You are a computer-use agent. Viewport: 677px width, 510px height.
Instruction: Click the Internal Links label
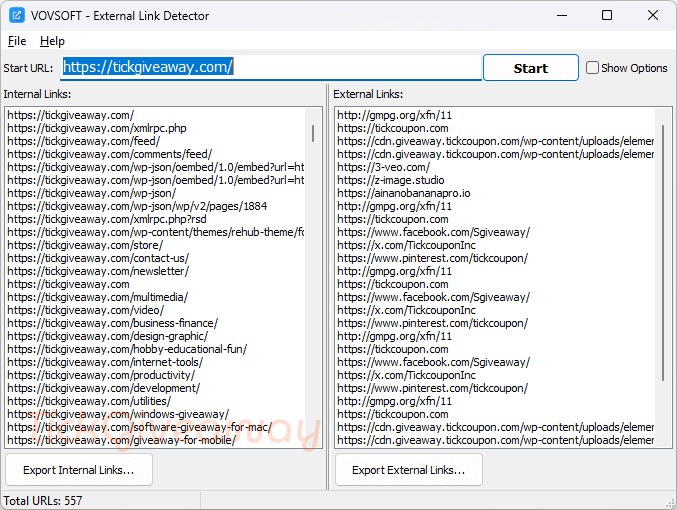click(37, 94)
